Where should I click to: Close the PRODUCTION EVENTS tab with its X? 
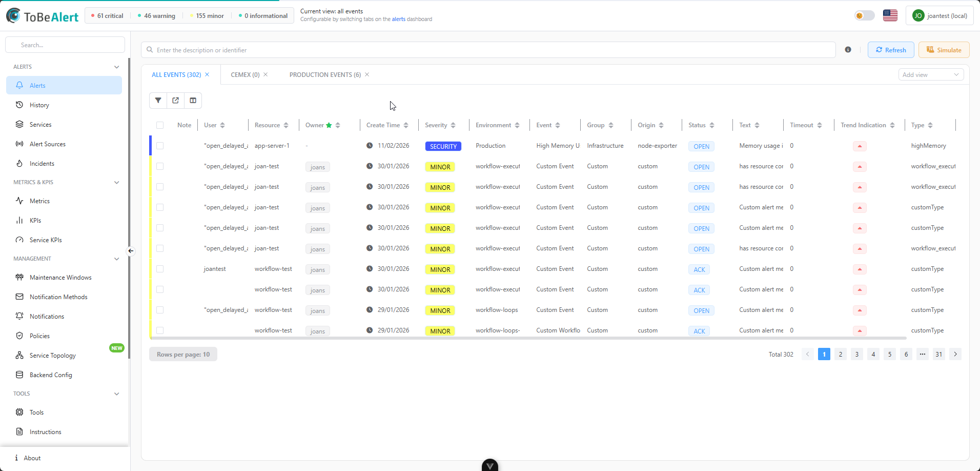(x=367, y=75)
